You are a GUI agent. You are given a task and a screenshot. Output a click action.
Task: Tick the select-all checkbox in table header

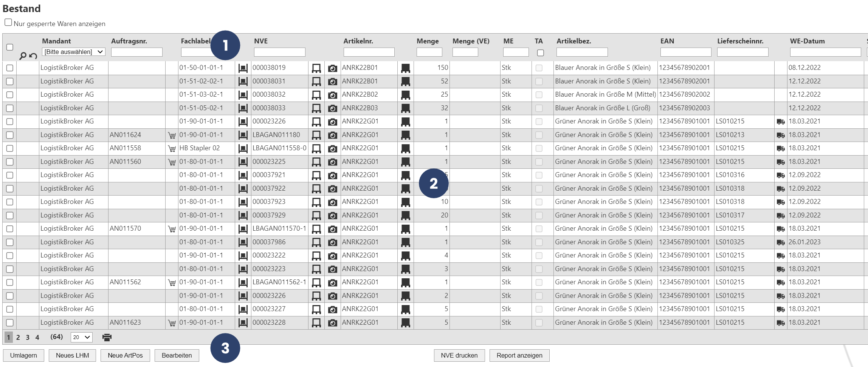coord(10,47)
